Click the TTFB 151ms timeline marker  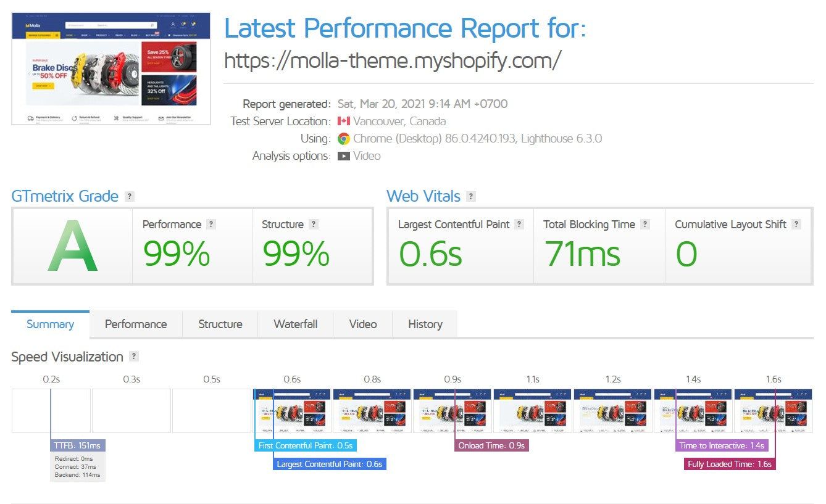click(78, 445)
